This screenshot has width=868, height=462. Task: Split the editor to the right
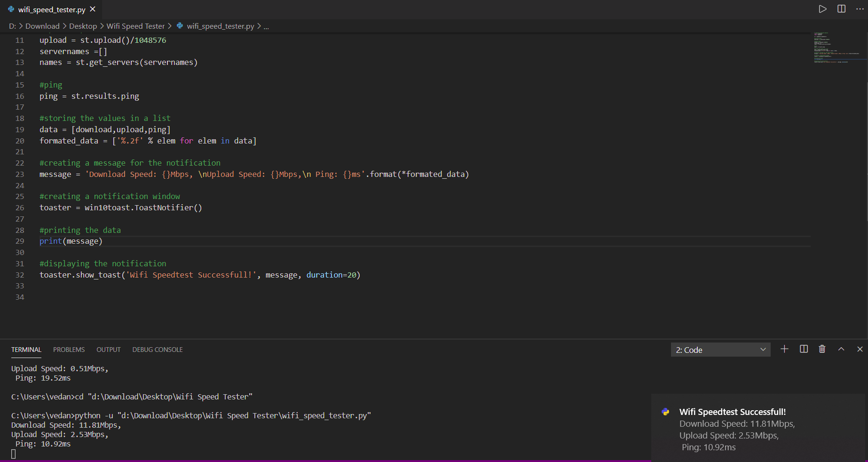coord(841,9)
